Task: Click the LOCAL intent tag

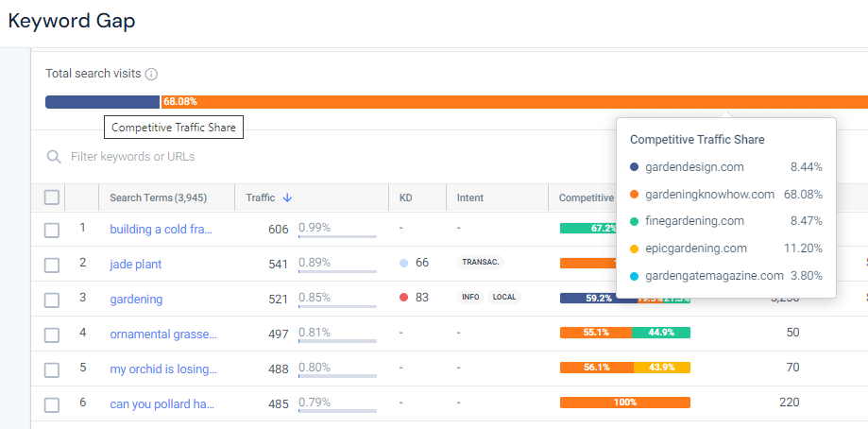Action: click(504, 298)
